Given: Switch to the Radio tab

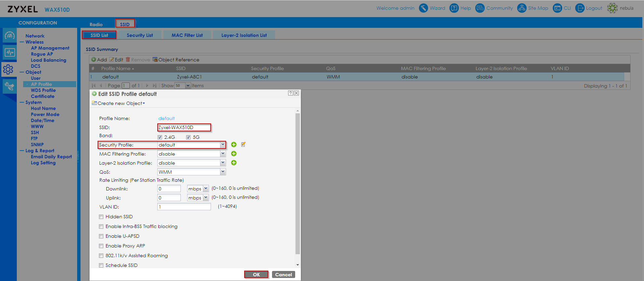Looking at the screenshot, I should pos(96,24).
